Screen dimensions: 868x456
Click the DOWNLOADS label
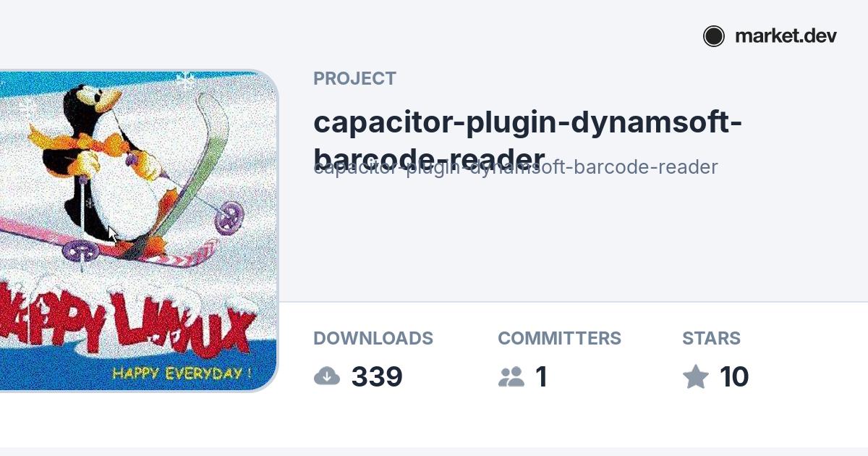373,339
